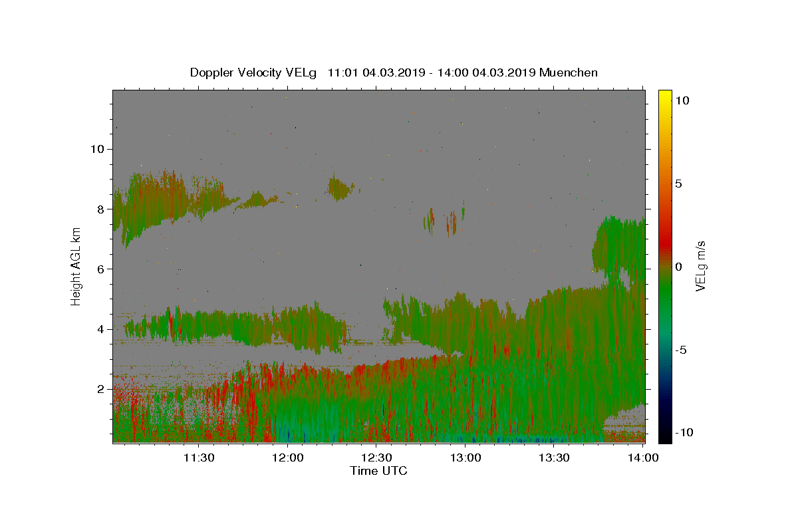Viewport: 798px width, 532px height.
Task: Select the 'Height AGL km' axis label
Action: click(x=76, y=266)
